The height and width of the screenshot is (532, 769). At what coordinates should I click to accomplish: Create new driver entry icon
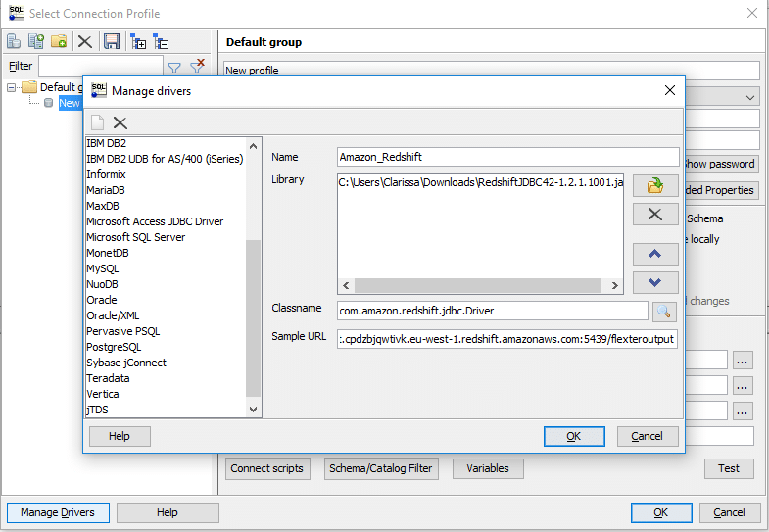click(98, 122)
